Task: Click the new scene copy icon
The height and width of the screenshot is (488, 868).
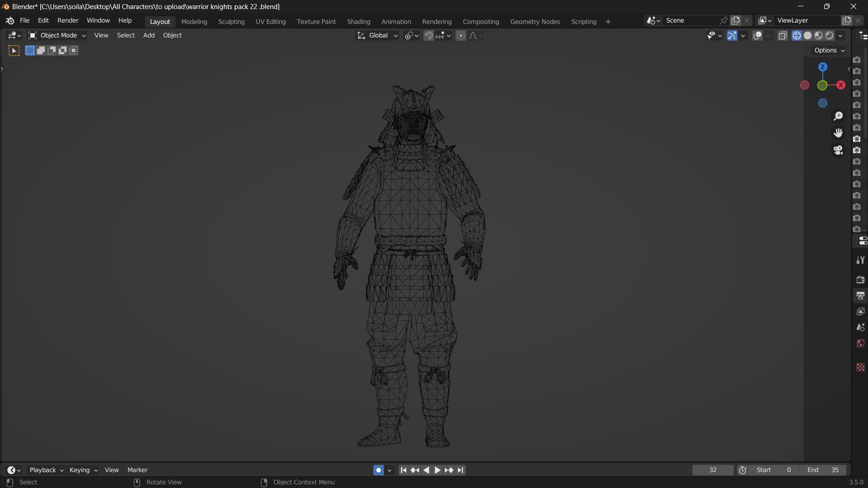Action: pyautogui.click(x=736, y=21)
